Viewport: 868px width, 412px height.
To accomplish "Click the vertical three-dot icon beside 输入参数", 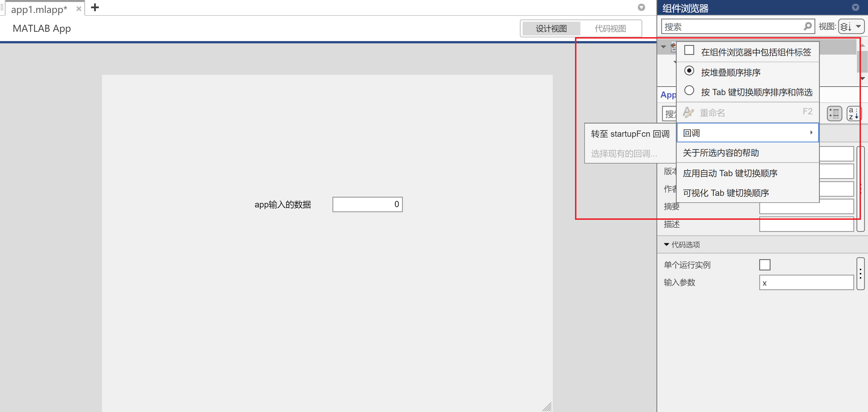I will pyautogui.click(x=861, y=274).
